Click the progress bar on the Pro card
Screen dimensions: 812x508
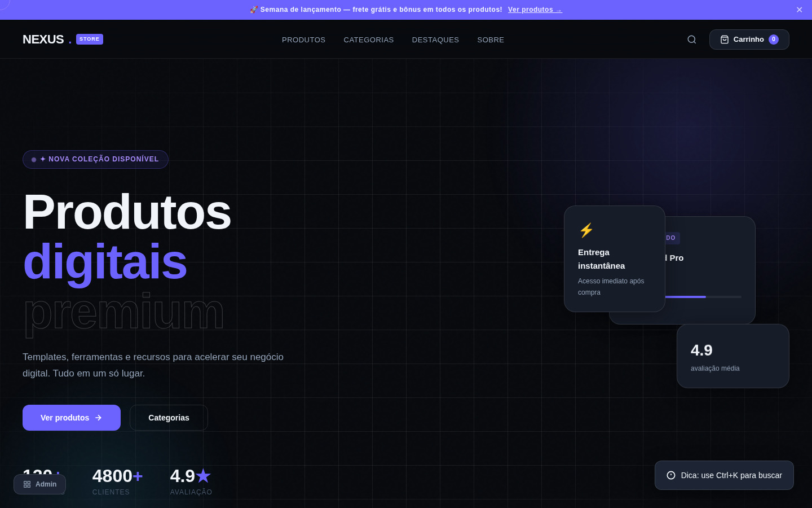pyautogui.click(x=703, y=297)
